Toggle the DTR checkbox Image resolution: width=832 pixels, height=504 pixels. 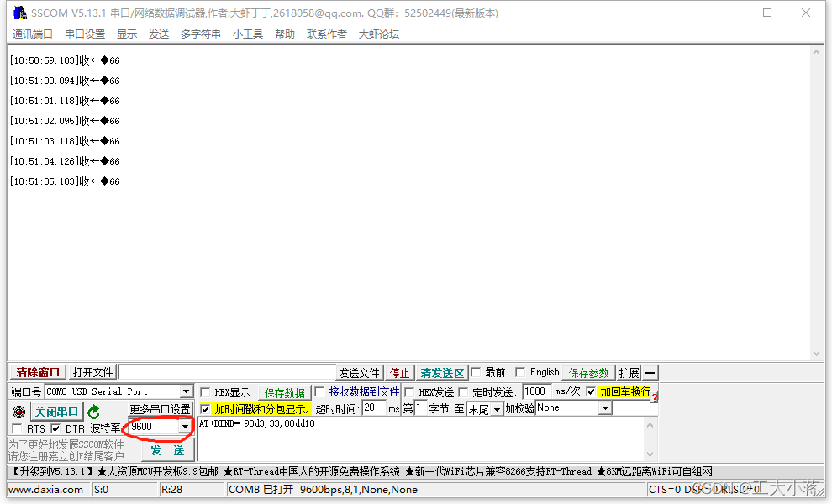[55, 428]
